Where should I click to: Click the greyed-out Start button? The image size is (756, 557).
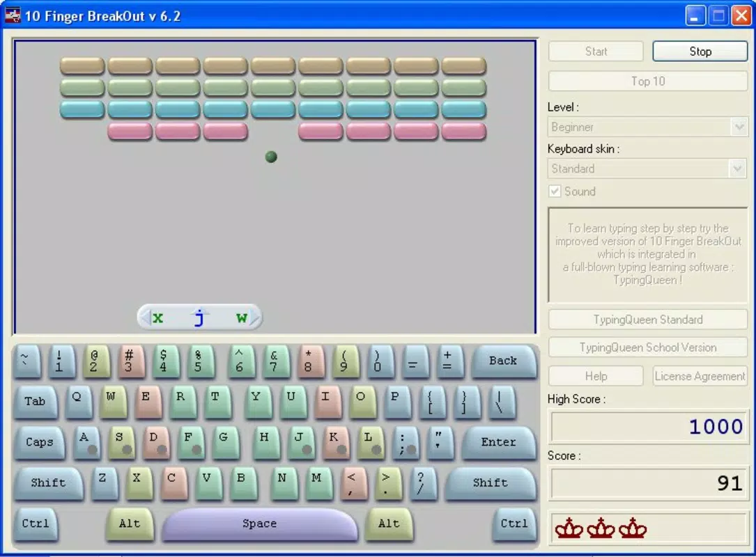point(596,52)
